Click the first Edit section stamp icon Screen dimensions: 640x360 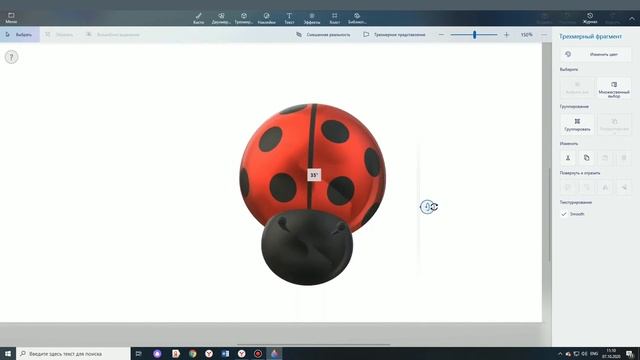click(x=568, y=158)
